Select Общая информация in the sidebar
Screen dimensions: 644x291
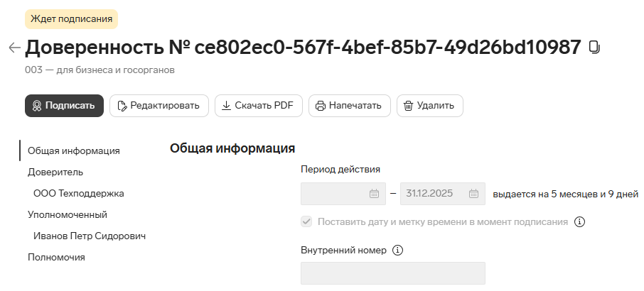74,150
